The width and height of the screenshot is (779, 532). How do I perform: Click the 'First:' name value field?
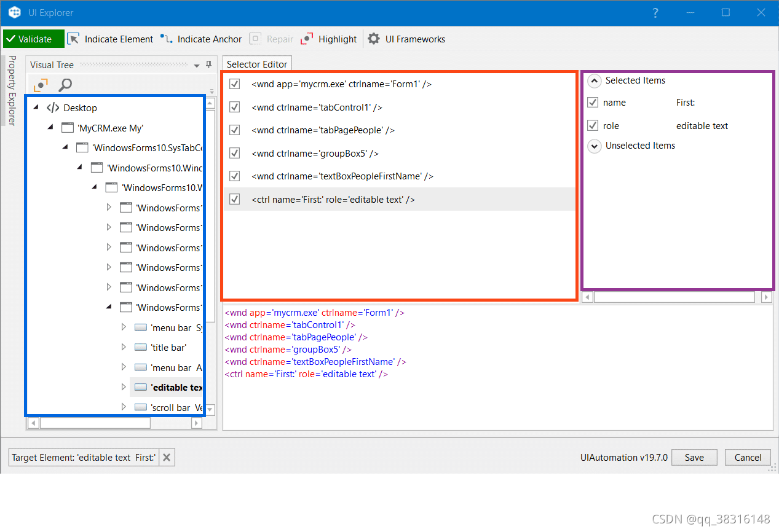pyautogui.click(x=686, y=103)
